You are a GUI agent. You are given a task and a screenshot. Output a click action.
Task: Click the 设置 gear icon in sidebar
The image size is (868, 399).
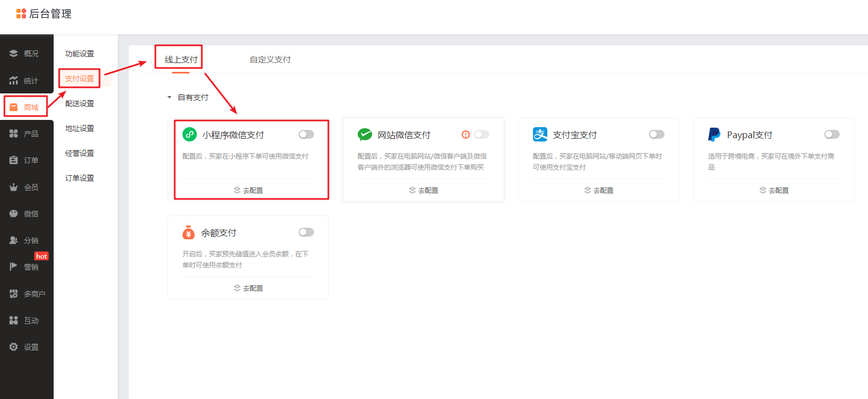[x=14, y=347]
